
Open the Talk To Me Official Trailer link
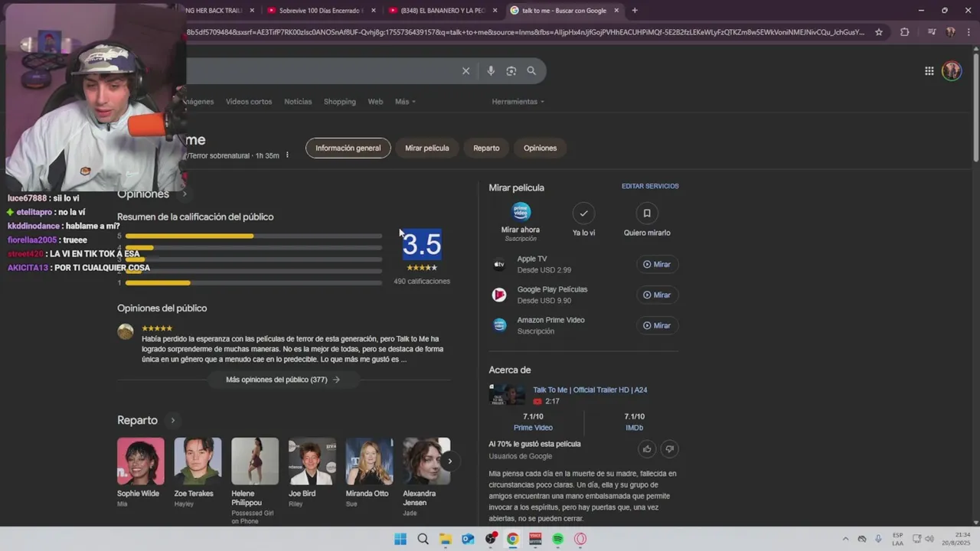pos(590,390)
